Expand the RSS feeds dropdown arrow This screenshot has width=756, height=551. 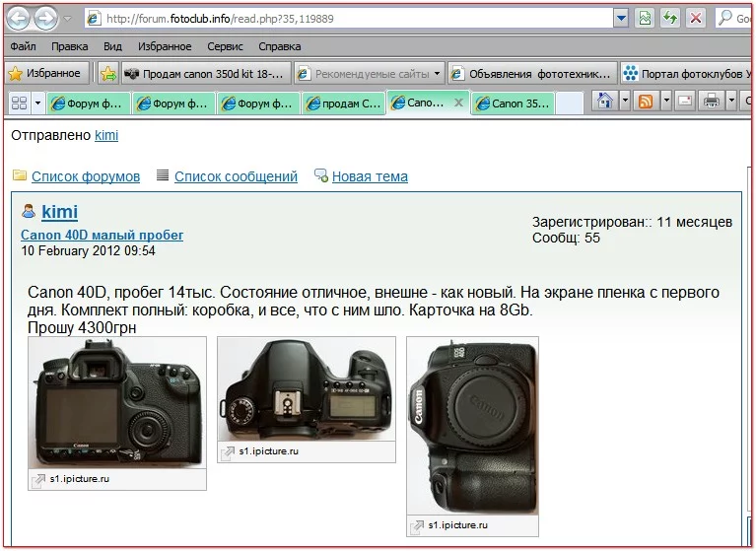pyautogui.click(x=666, y=101)
